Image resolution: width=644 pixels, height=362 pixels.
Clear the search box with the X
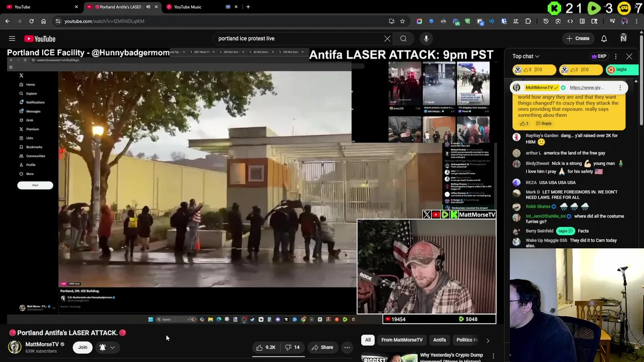tap(387, 39)
